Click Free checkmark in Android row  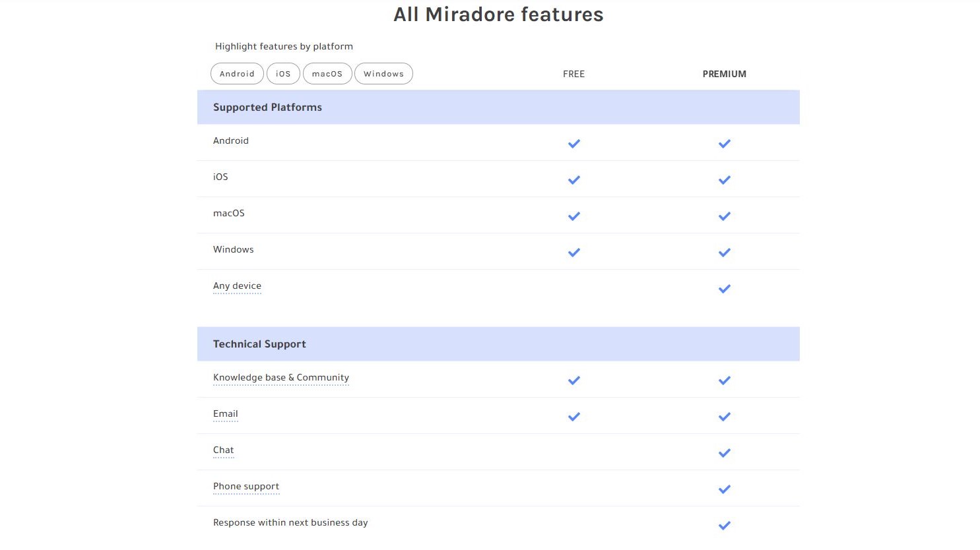point(574,143)
